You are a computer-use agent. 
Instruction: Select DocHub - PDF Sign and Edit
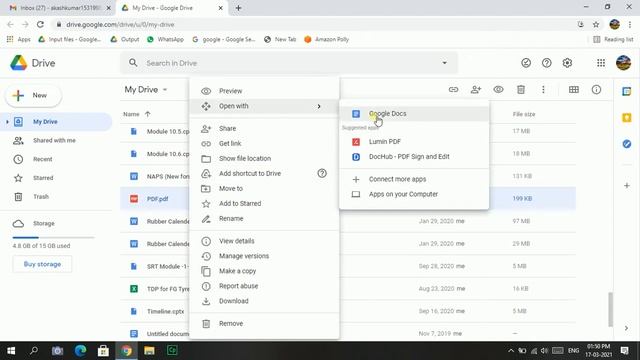click(x=414, y=157)
